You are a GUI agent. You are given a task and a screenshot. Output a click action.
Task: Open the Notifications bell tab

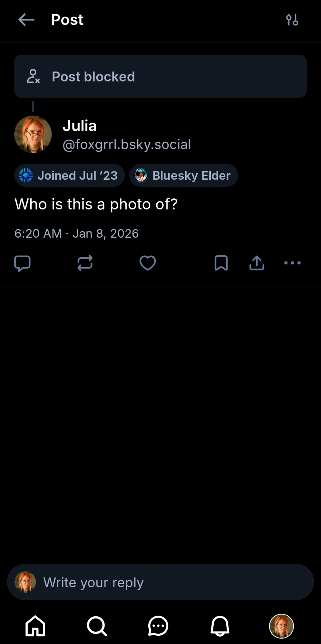(x=220, y=626)
